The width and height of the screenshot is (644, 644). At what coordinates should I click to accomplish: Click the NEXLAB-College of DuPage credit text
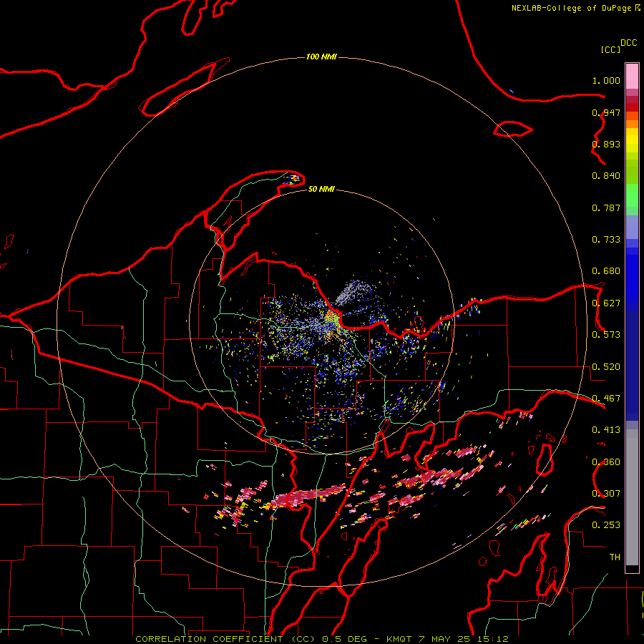[571, 8]
